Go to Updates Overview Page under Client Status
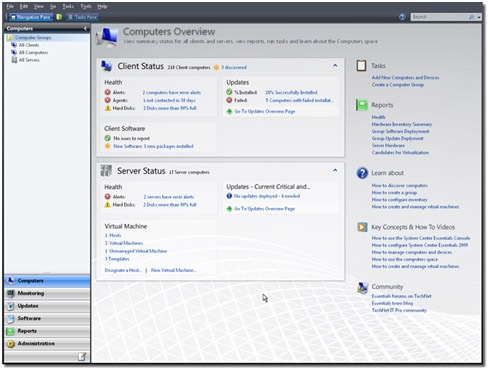The height and width of the screenshot is (370, 489). [x=265, y=111]
